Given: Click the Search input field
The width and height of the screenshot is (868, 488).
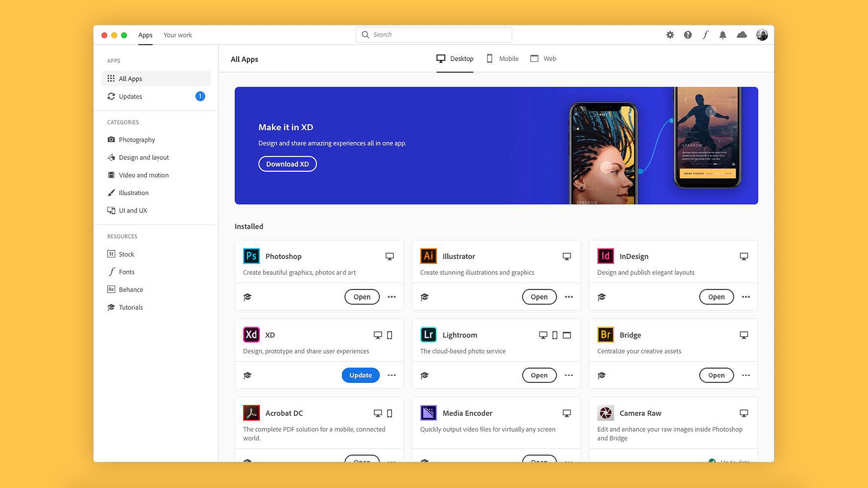Looking at the screenshot, I should (x=434, y=34).
